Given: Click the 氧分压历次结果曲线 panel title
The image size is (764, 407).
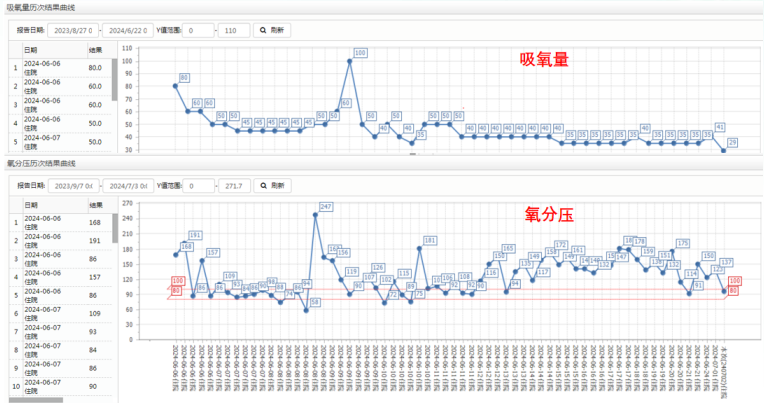Looking at the screenshot, I should point(41,163).
